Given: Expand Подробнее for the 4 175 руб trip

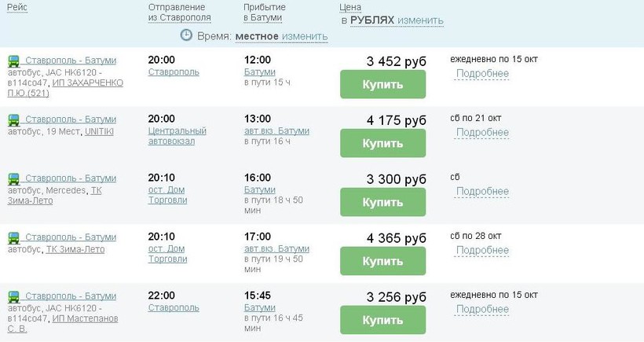Looking at the screenshot, I should 482,133.
